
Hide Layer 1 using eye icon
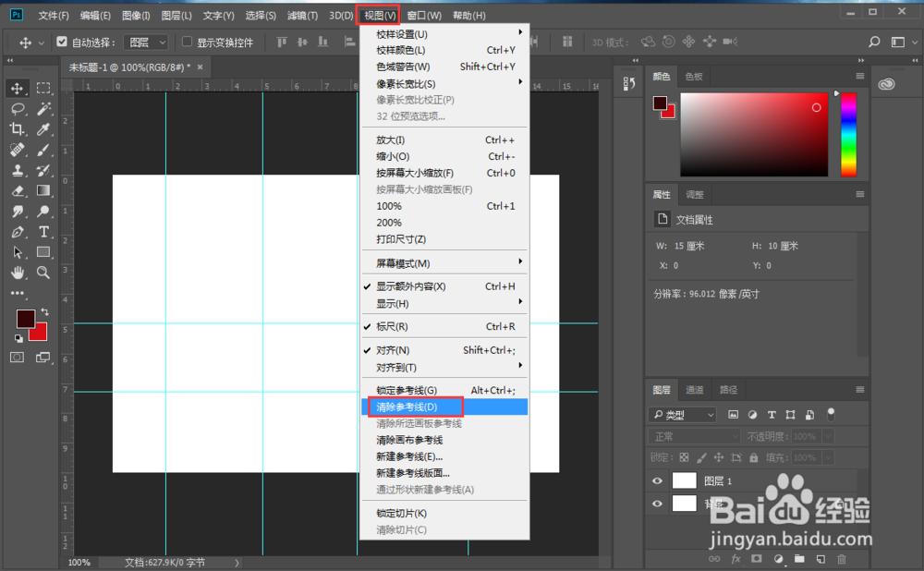tap(657, 480)
